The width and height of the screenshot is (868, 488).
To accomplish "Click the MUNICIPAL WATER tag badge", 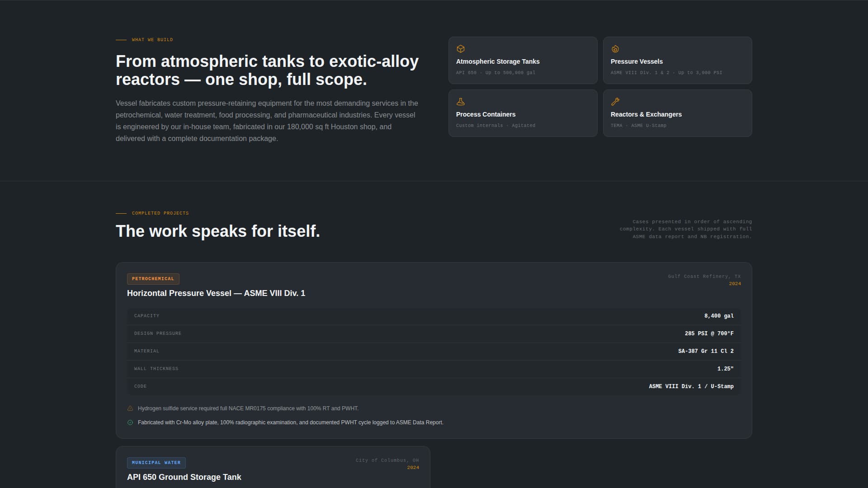I will 156,463.
